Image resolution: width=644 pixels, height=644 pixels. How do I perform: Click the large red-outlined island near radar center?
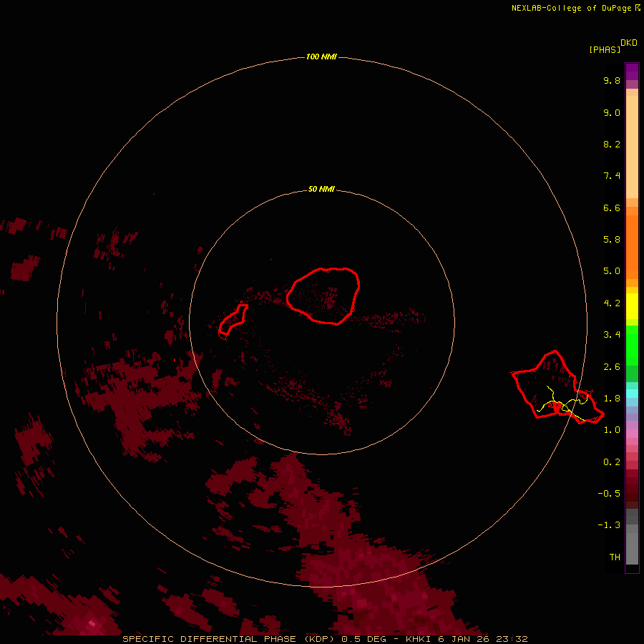[323, 296]
